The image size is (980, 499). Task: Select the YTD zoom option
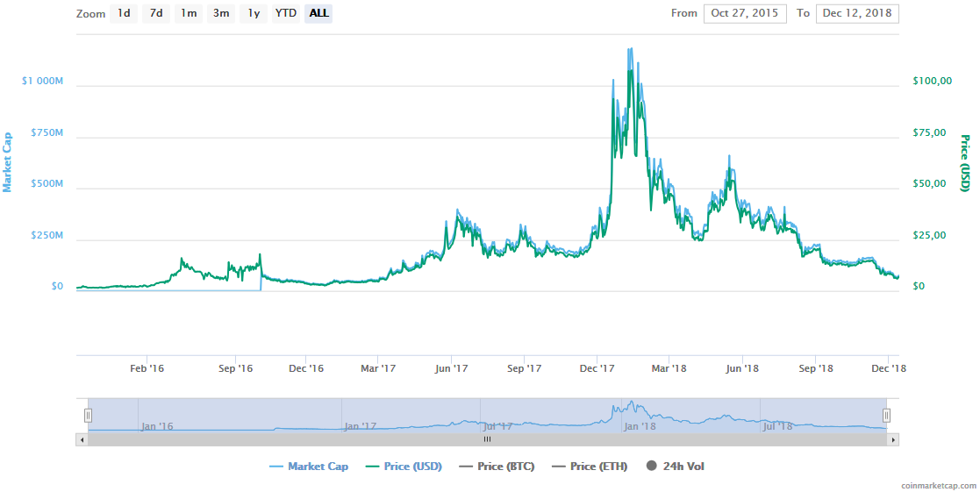[286, 13]
